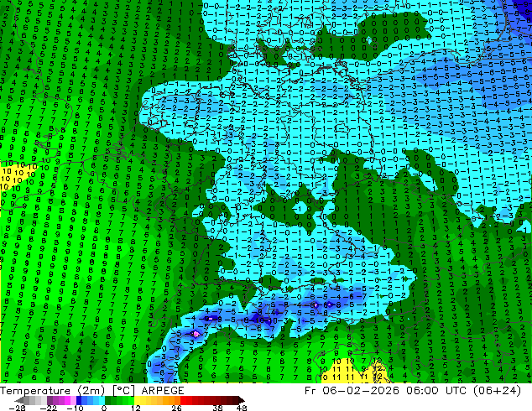This screenshot has width=532, height=411.
Task: Click the 38 legend label
Action: (218, 408)
